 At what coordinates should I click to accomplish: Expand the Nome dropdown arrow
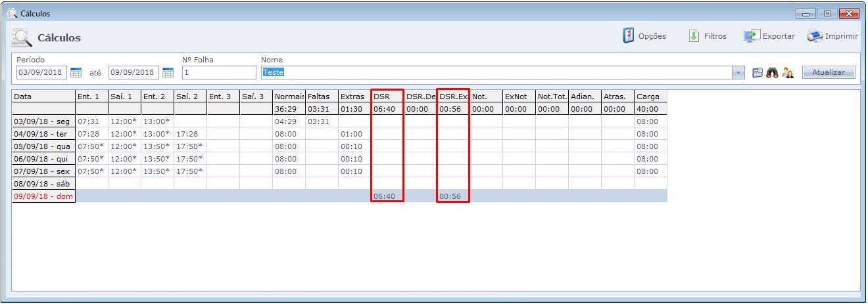pos(738,72)
